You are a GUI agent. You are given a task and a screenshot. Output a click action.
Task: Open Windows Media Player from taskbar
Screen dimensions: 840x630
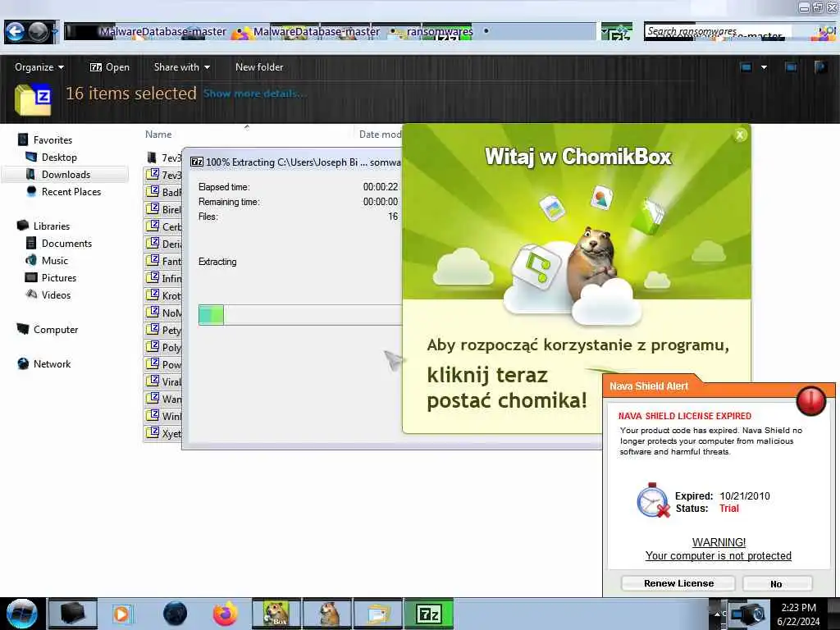tap(121, 614)
